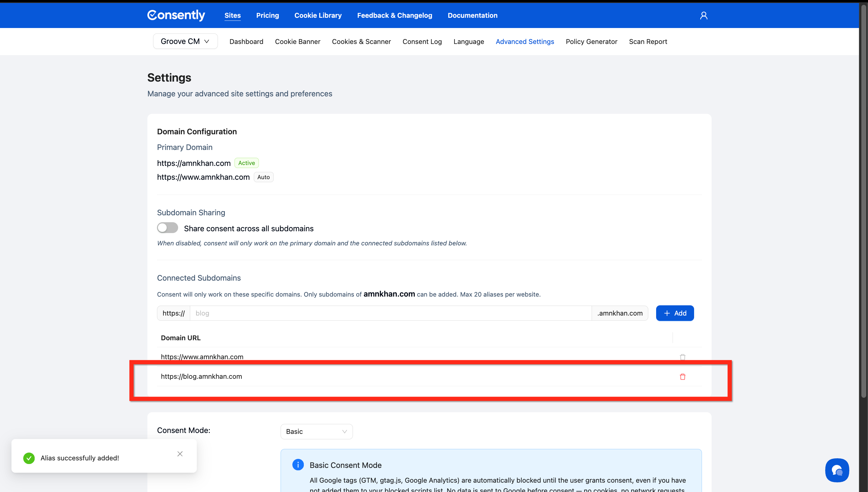Dismiss the Alias successfully added notification
868x492 pixels.
(x=180, y=454)
